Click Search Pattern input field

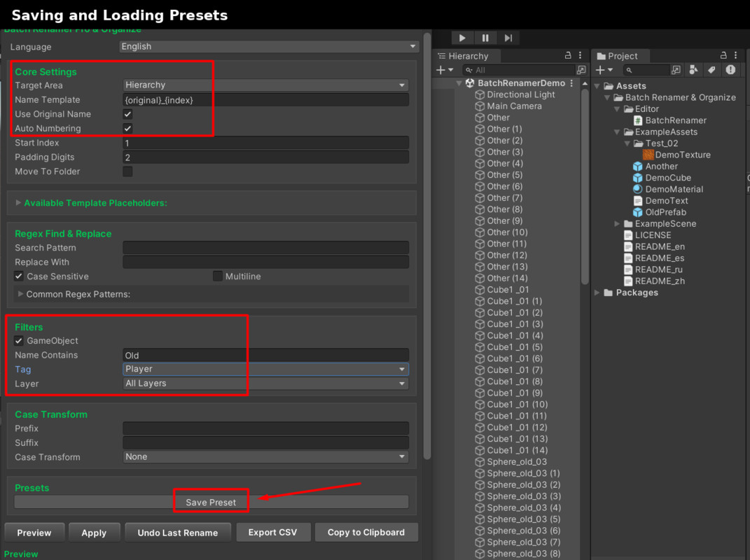tap(265, 248)
